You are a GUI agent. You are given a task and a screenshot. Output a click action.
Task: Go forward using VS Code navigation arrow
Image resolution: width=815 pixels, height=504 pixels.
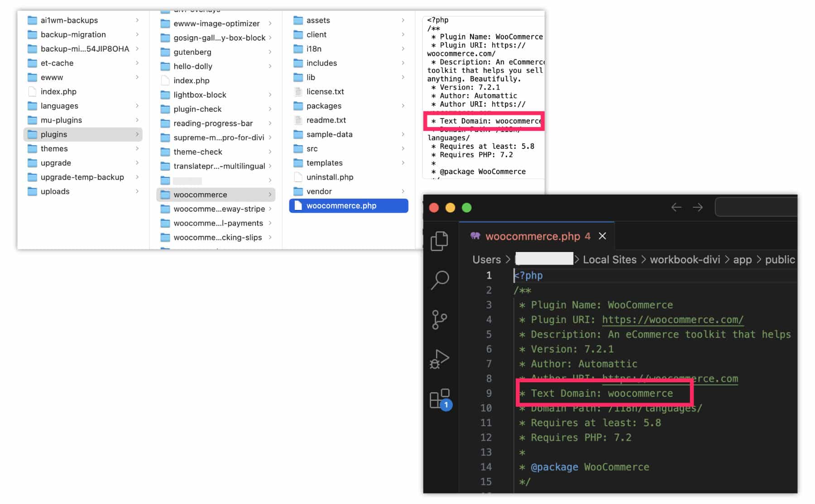click(698, 207)
